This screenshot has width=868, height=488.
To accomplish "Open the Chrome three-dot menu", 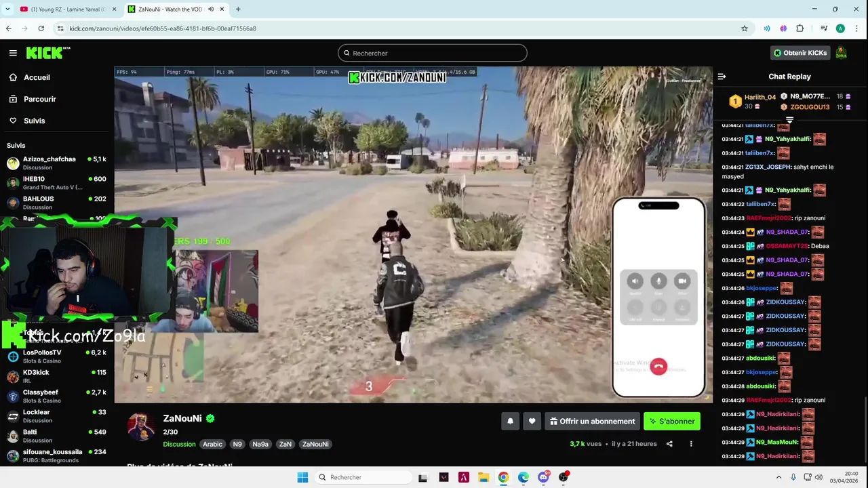I will pyautogui.click(x=857, y=28).
